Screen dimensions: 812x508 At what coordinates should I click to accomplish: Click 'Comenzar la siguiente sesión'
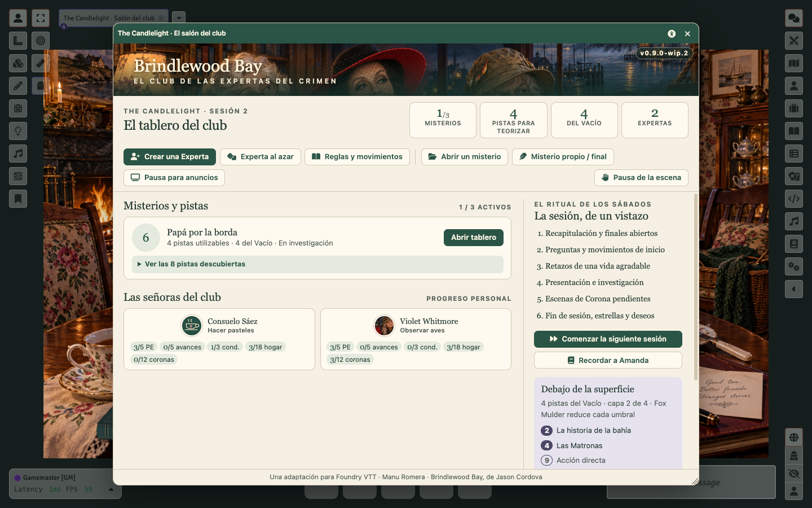608,339
